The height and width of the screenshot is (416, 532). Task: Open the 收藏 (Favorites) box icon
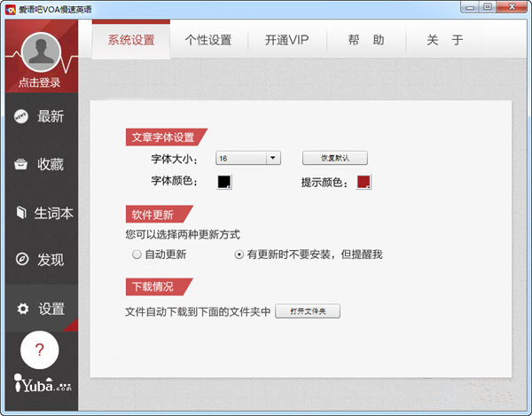tap(21, 165)
